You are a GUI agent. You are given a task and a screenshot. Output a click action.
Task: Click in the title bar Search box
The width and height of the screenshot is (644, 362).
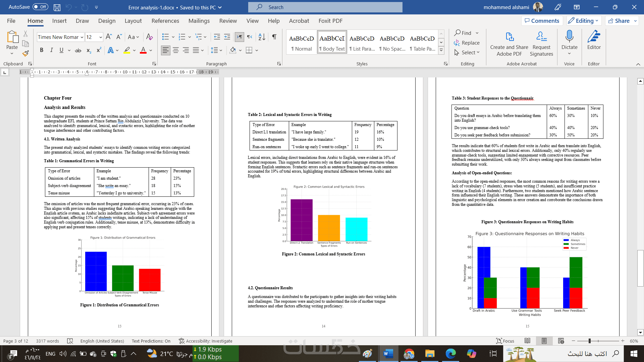point(325,7)
